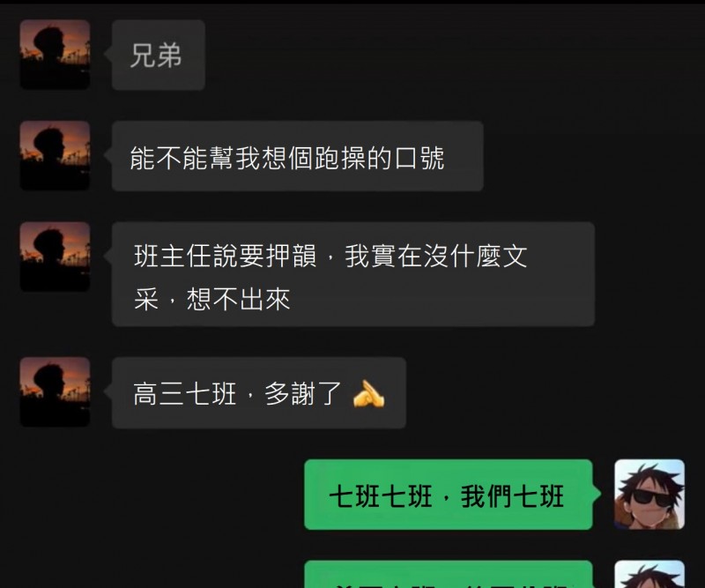Select the 能不能幫我想個跑操的口號 message bubble
Viewport: 705px width, 588px height.
(298, 156)
